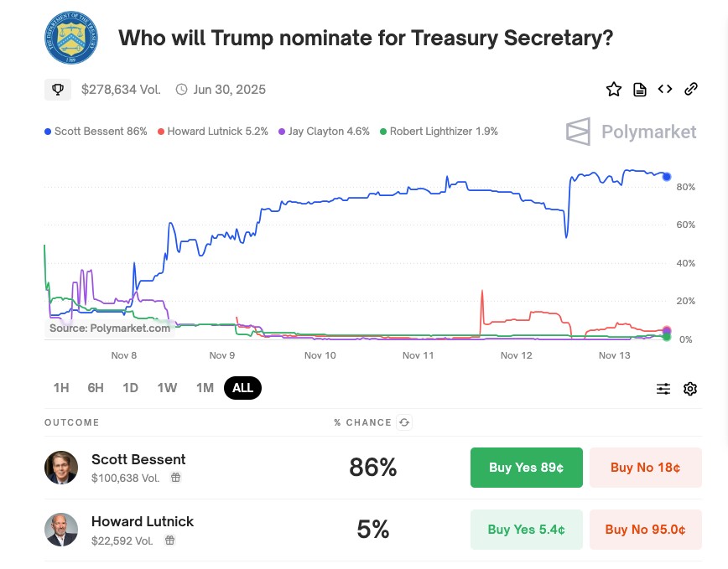Copy the market link icon
The width and height of the screenshot is (728, 569).
pyautogui.click(x=691, y=89)
